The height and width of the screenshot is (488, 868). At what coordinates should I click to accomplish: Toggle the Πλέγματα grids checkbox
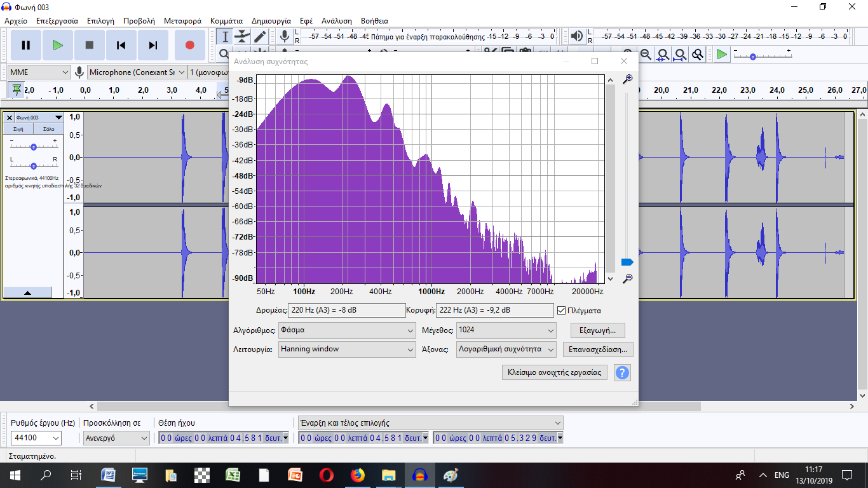pyautogui.click(x=561, y=311)
